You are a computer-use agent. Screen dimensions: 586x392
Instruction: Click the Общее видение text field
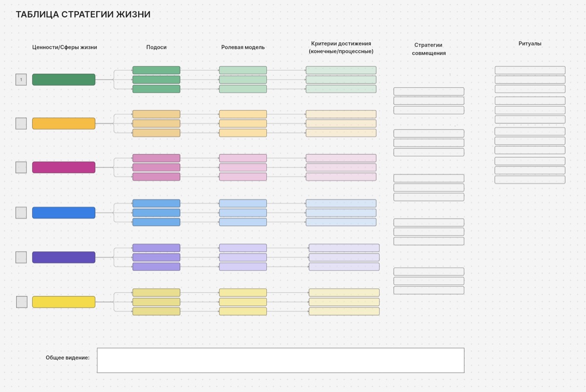(280, 360)
